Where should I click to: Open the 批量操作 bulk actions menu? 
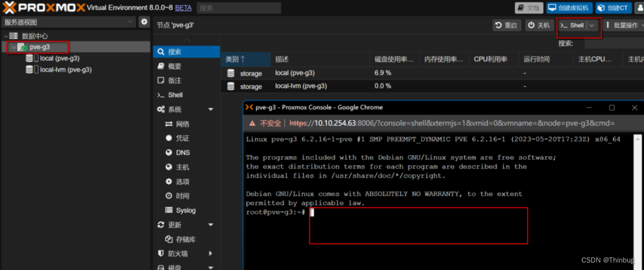pos(623,25)
